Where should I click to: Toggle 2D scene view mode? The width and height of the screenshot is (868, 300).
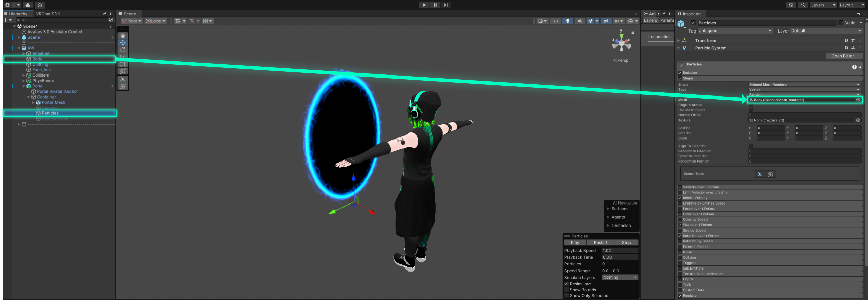[555, 21]
